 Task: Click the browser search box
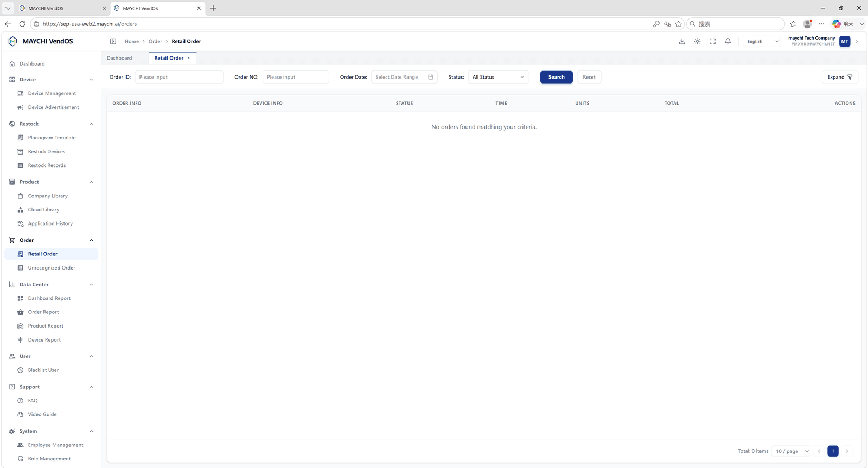coord(736,24)
